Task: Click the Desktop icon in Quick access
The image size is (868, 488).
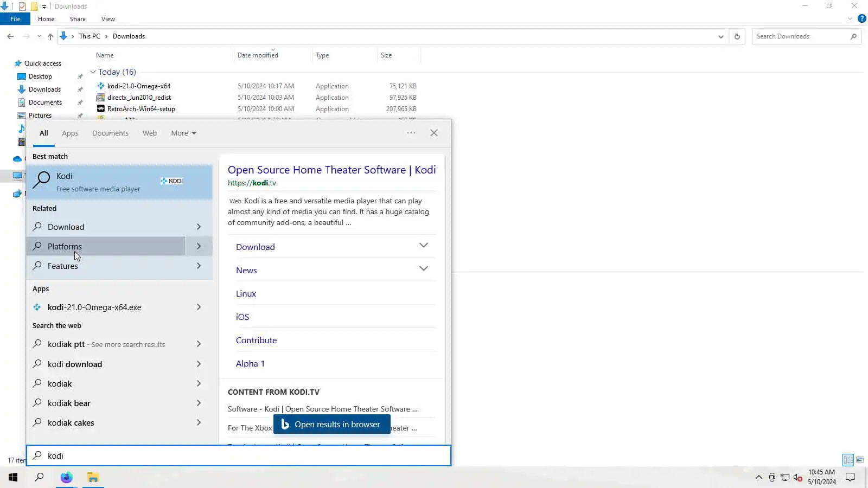Action: pos(22,76)
